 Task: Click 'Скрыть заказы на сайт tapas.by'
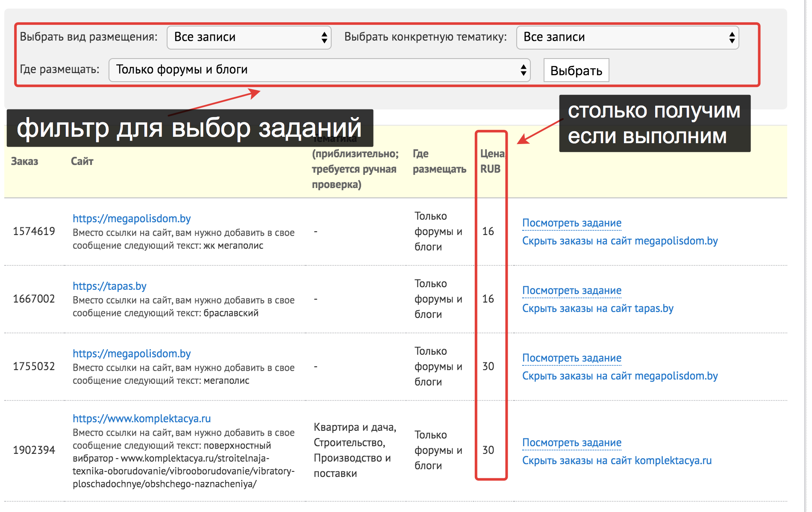point(598,309)
